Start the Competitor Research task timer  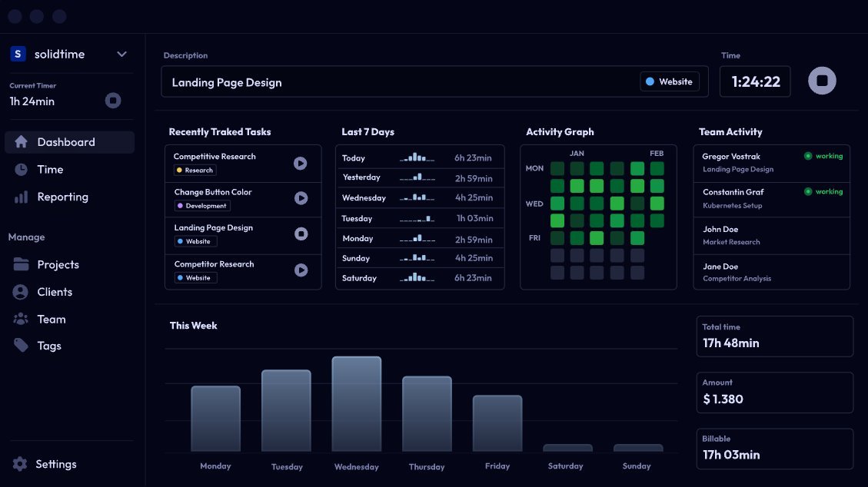pyautogui.click(x=301, y=270)
